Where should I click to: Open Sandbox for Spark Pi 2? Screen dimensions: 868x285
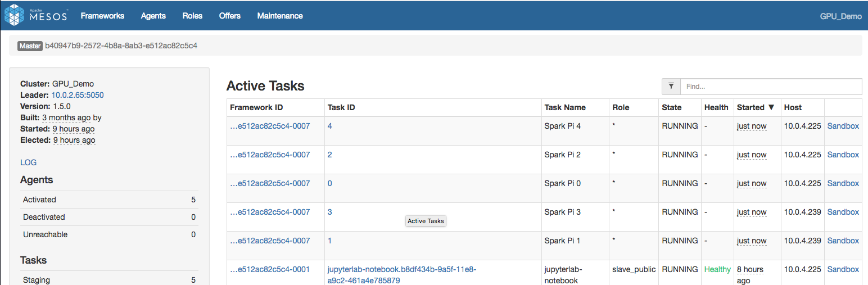[843, 155]
